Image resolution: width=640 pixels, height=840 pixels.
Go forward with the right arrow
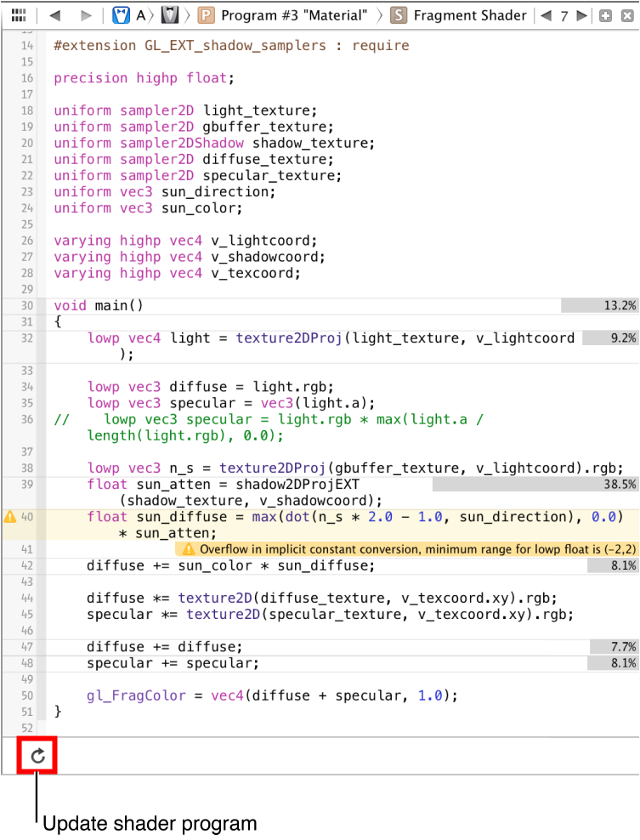pyautogui.click(x=86, y=15)
